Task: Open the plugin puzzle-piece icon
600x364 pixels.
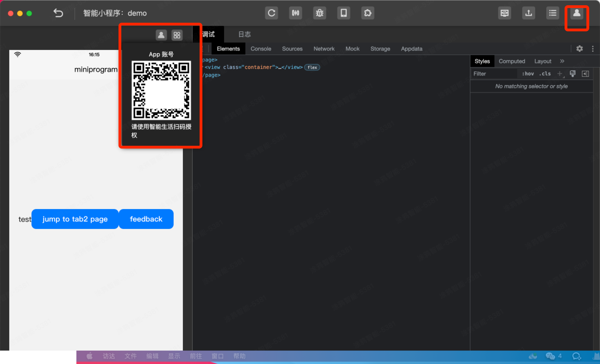Action: [367, 13]
